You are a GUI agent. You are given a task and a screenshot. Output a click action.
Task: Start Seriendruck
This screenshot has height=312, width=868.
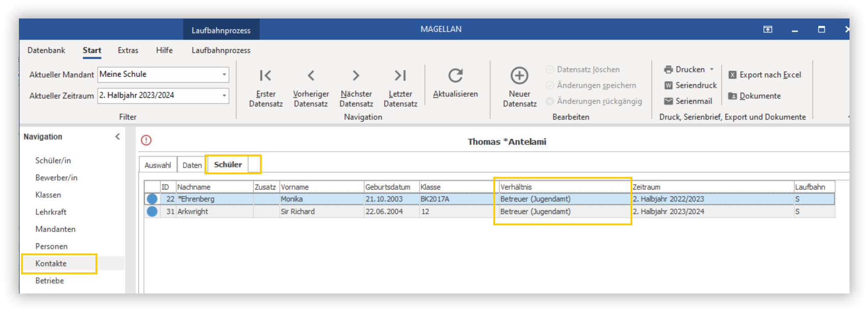(x=690, y=85)
